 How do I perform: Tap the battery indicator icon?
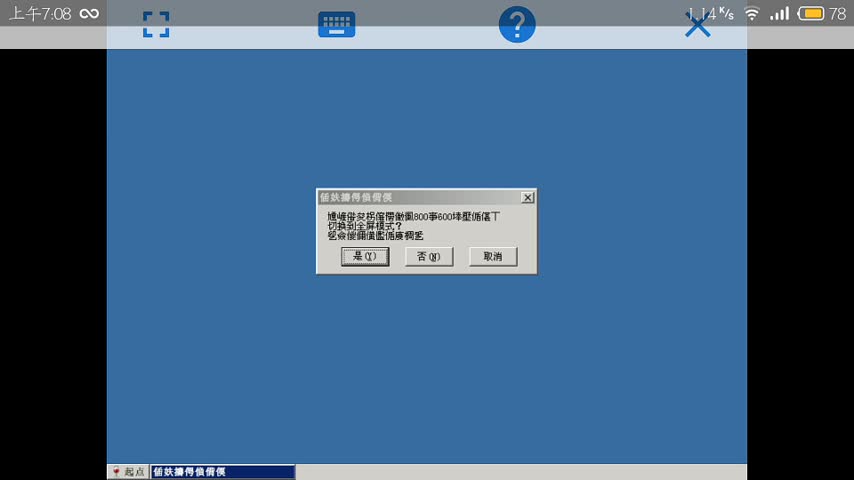click(811, 13)
